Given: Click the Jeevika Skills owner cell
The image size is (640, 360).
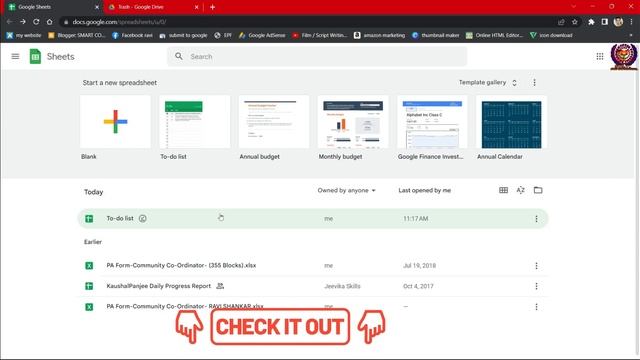Looking at the screenshot, I should tap(342, 286).
